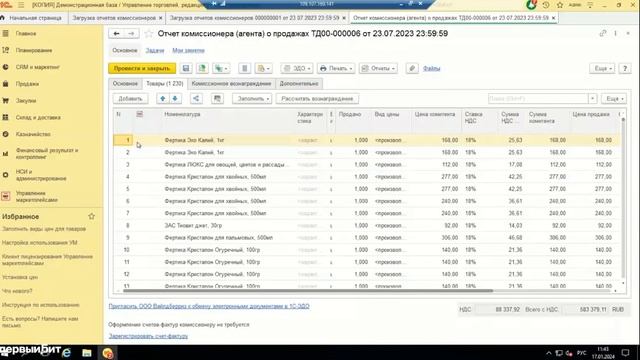Click the barcode icon in document toolbar
This screenshot has width=640, height=360.
(244, 68)
